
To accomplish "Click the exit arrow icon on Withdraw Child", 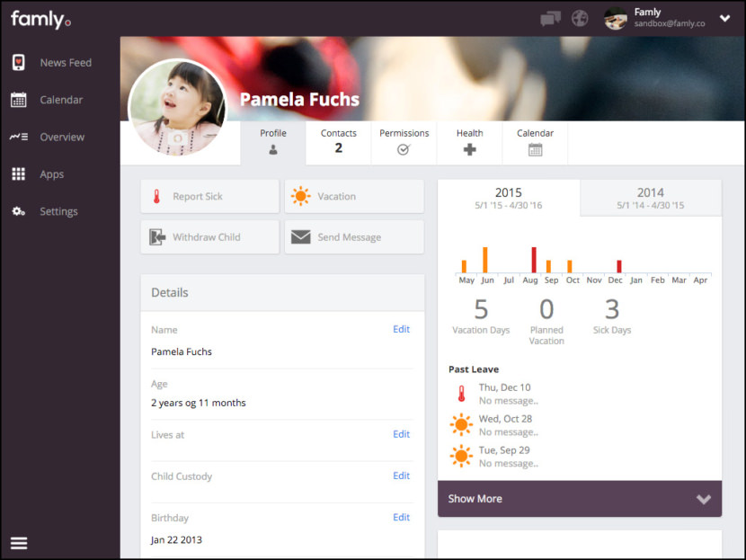I will tap(157, 237).
